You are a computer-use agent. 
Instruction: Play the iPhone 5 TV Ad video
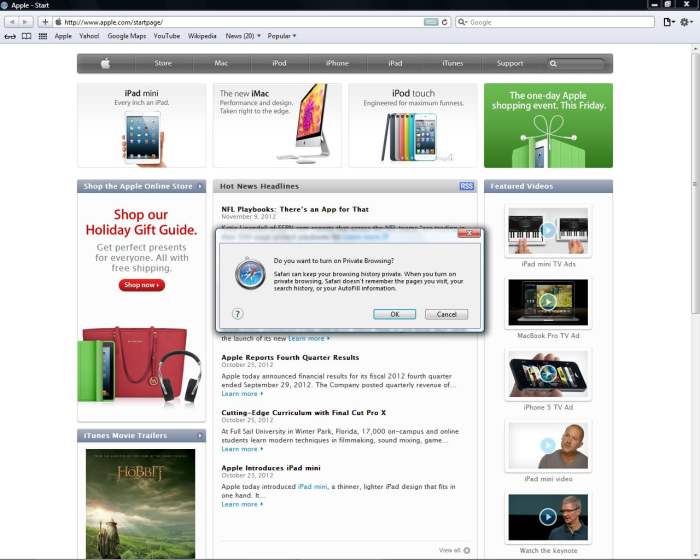[548, 374]
